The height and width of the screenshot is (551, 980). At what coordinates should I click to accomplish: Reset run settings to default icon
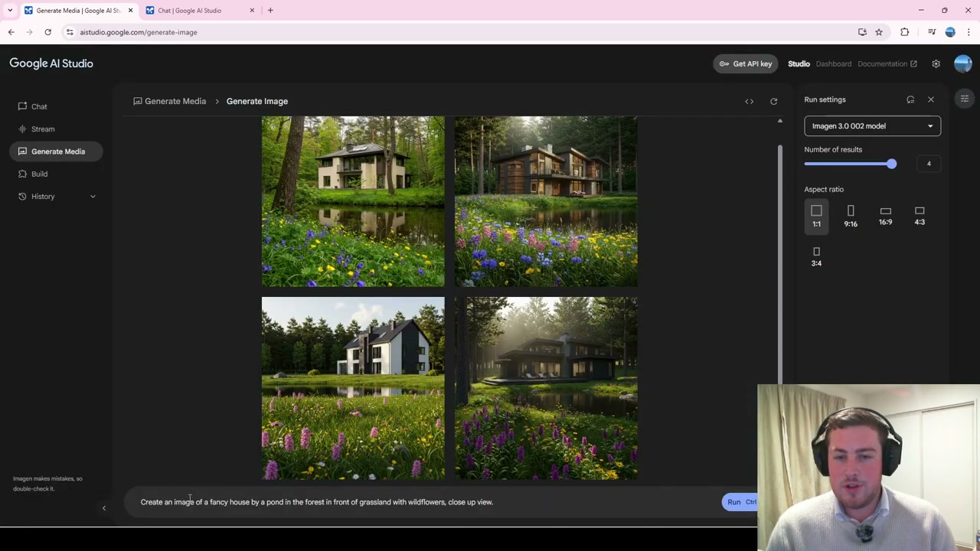[910, 99]
